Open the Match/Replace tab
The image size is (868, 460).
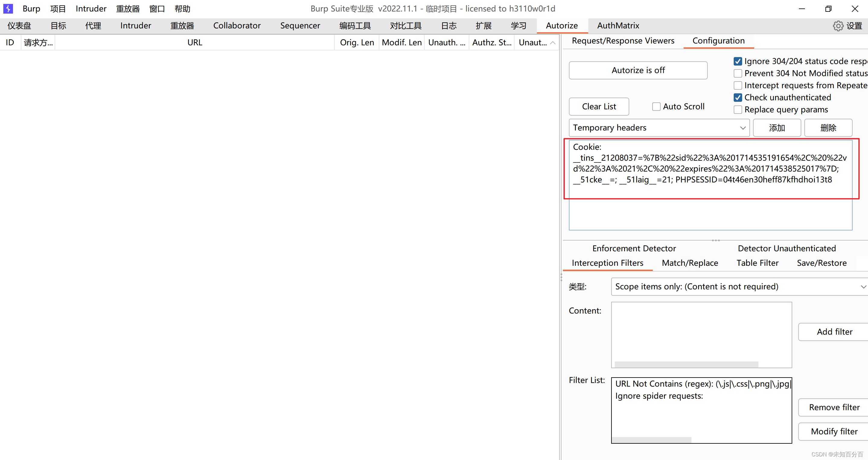tap(690, 263)
